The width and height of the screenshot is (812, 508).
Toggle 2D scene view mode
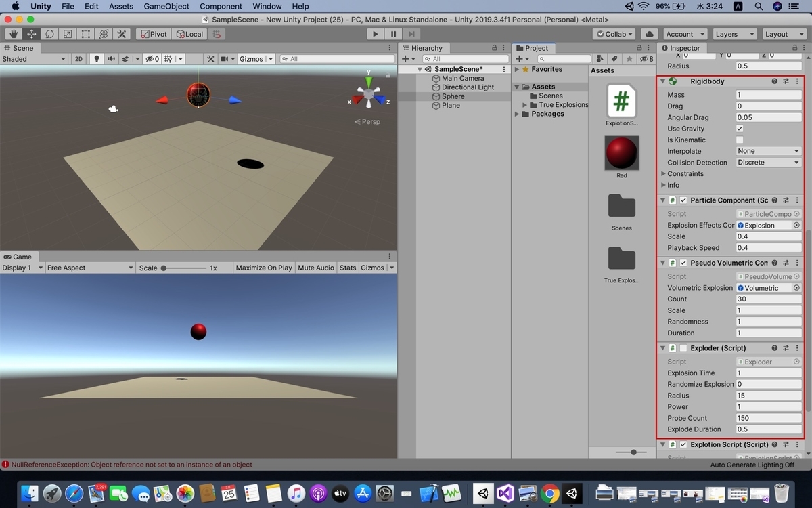click(x=78, y=59)
